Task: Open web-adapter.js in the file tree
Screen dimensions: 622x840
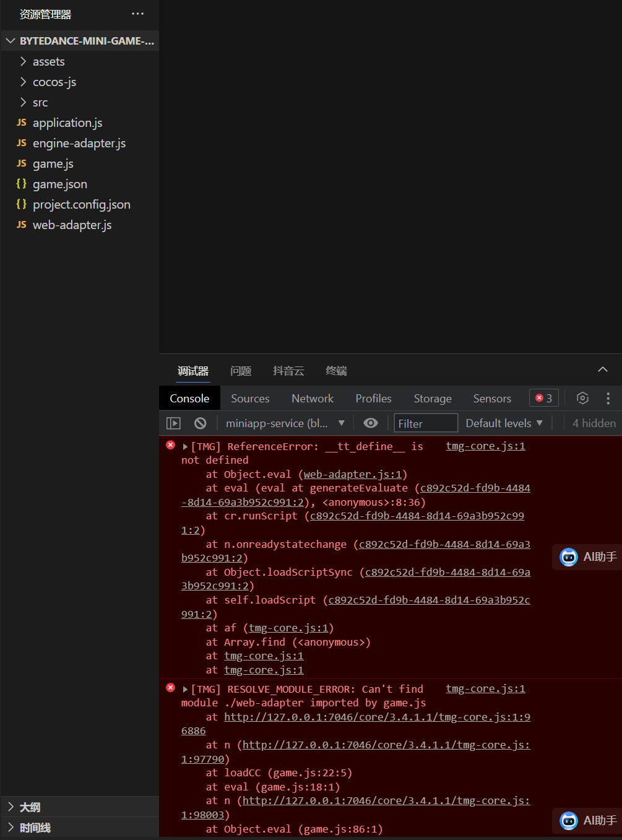Action: point(72,225)
